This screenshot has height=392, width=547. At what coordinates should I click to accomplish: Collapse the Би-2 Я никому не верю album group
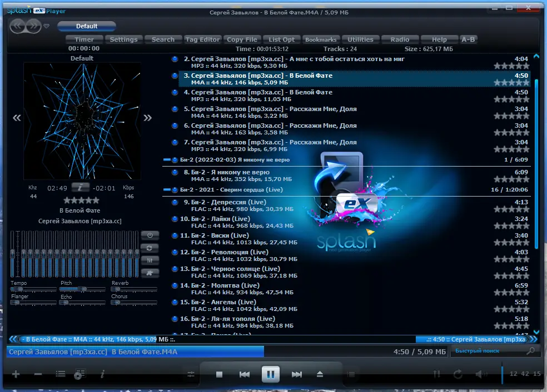(x=167, y=160)
